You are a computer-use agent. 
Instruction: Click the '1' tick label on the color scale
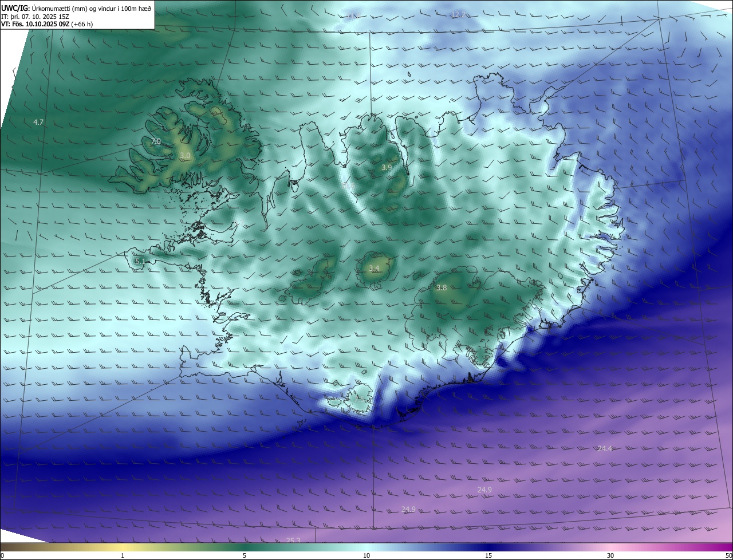pyautogui.click(x=123, y=555)
